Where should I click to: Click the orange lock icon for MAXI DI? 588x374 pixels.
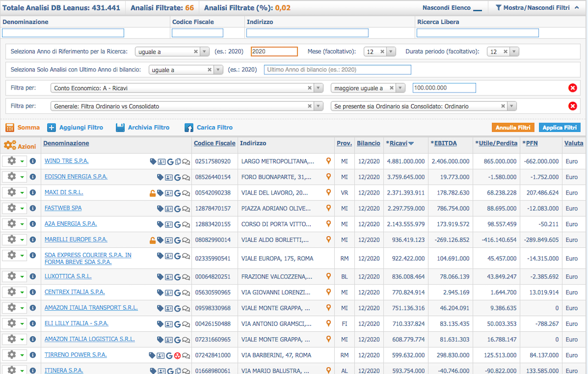click(x=153, y=193)
